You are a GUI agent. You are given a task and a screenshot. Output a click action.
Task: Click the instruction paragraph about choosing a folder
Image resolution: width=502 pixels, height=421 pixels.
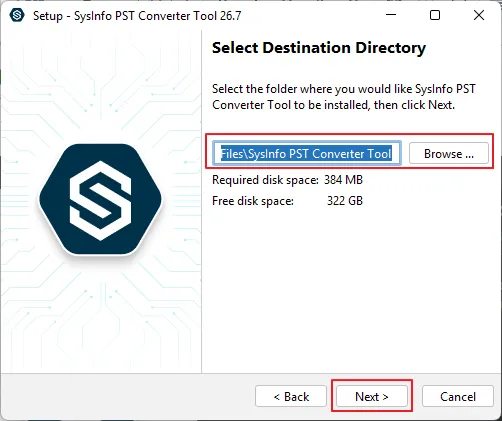pos(344,97)
